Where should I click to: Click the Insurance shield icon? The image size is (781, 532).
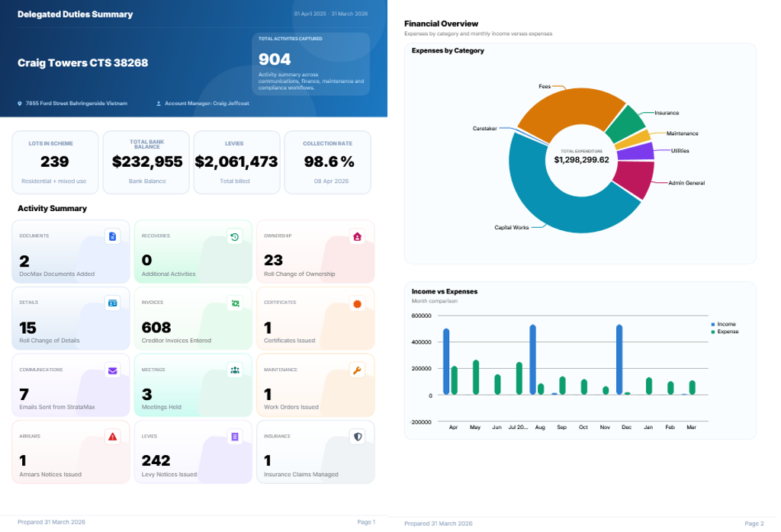pyautogui.click(x=357, y=437)
